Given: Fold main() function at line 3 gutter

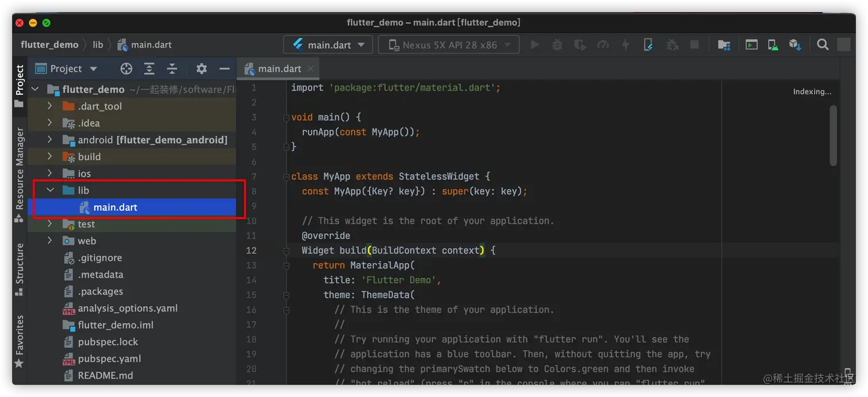Looking at the screenshot, I should 286,117.
